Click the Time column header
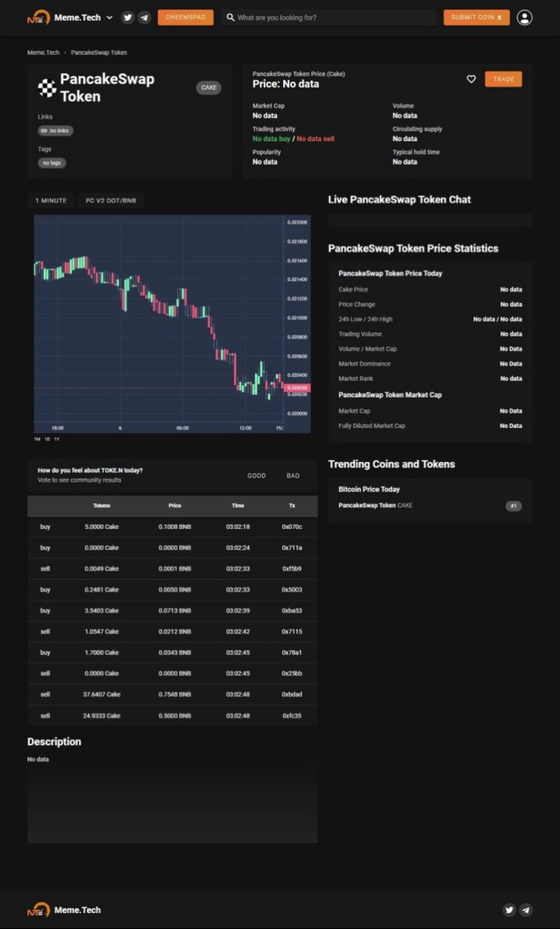This screenshot has height=929, width=560. coord(237,506)
